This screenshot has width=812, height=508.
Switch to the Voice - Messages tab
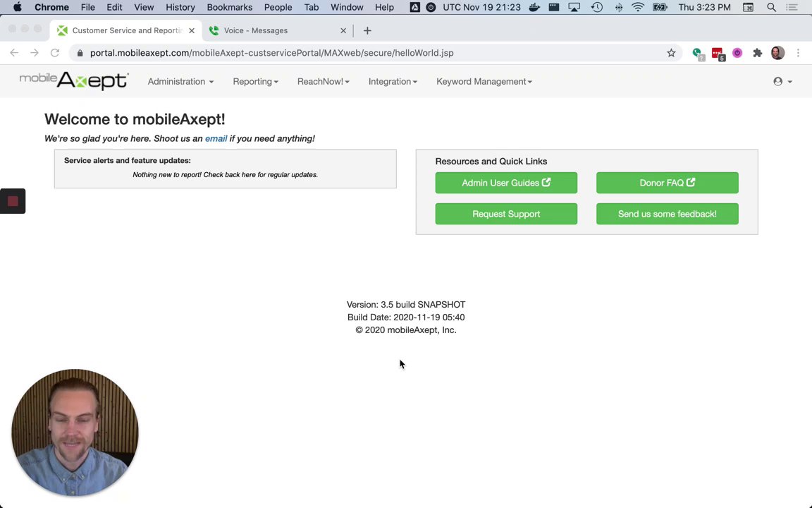(278, 30)
